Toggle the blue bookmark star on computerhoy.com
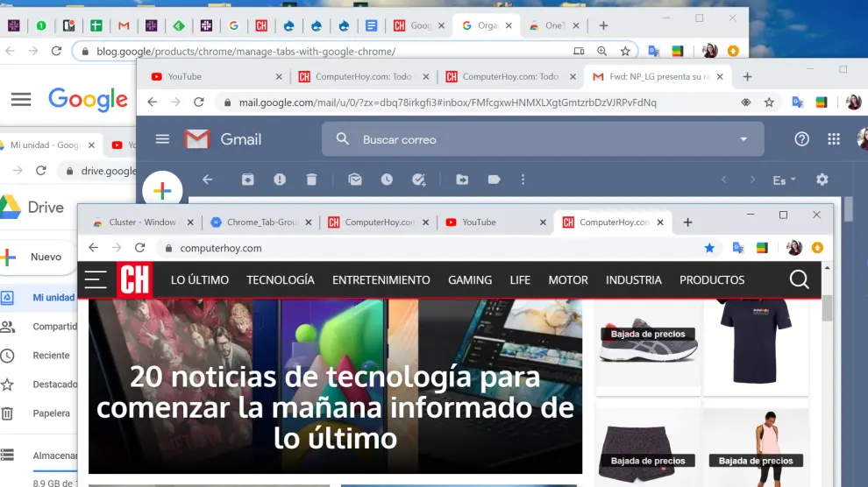The height and width of the screenshot is (487, 868). (x=709, y=248)
